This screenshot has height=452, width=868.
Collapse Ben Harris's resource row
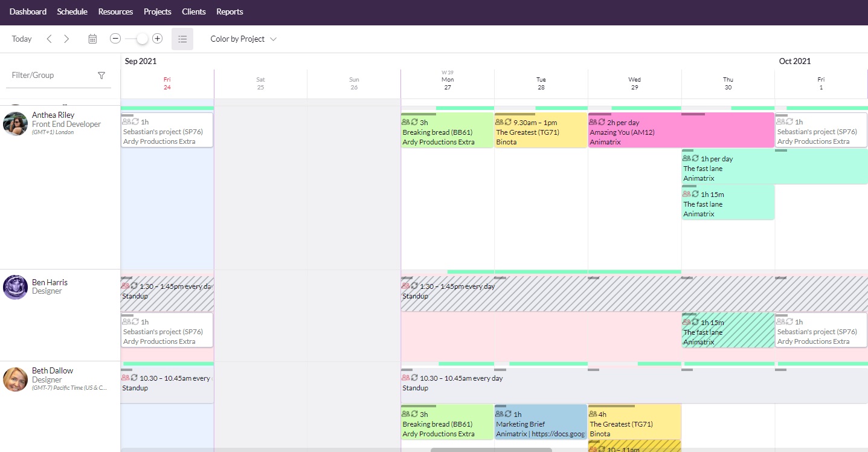(50, 282)
